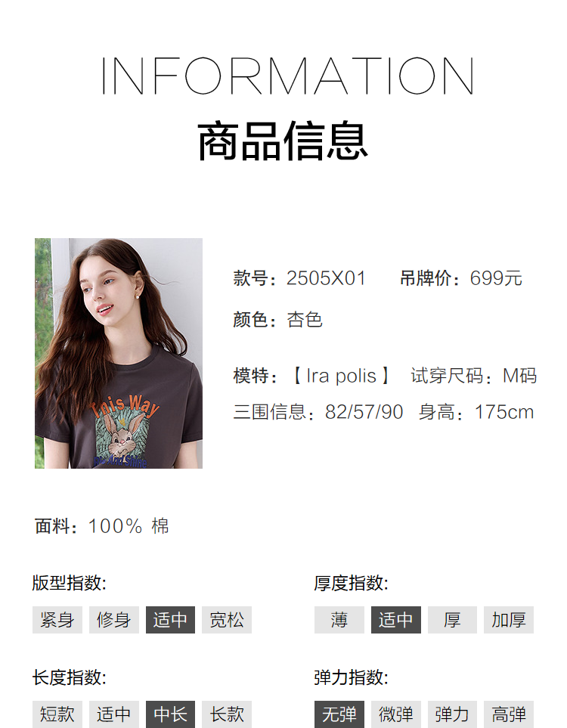Click the model product photo thumbnail
The image size is (567, 728).
(x=119, y=353)
